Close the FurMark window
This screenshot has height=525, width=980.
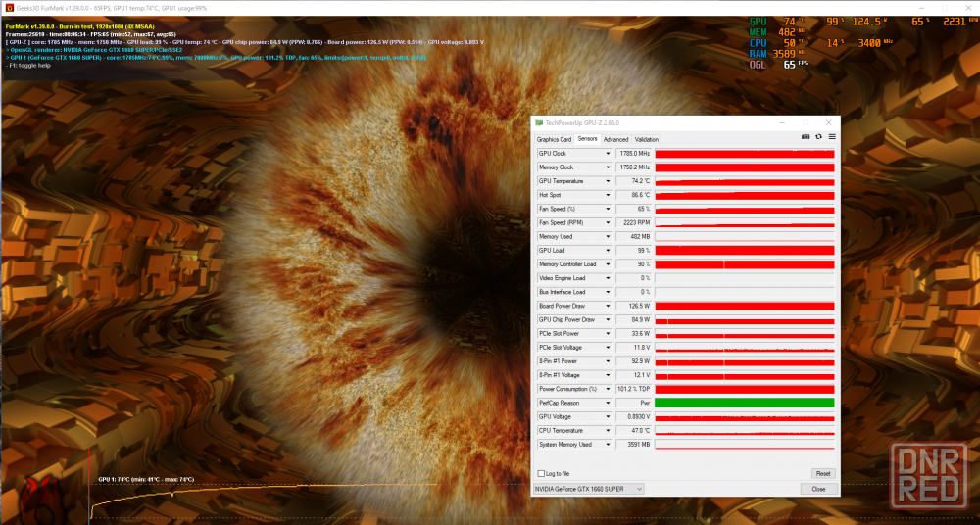coord(967,8)
